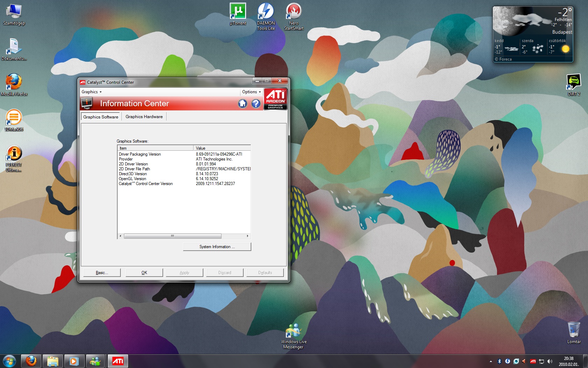588x368 pixels.
Task: Click the ATI tray icon
Action: (x=533, y=361)
